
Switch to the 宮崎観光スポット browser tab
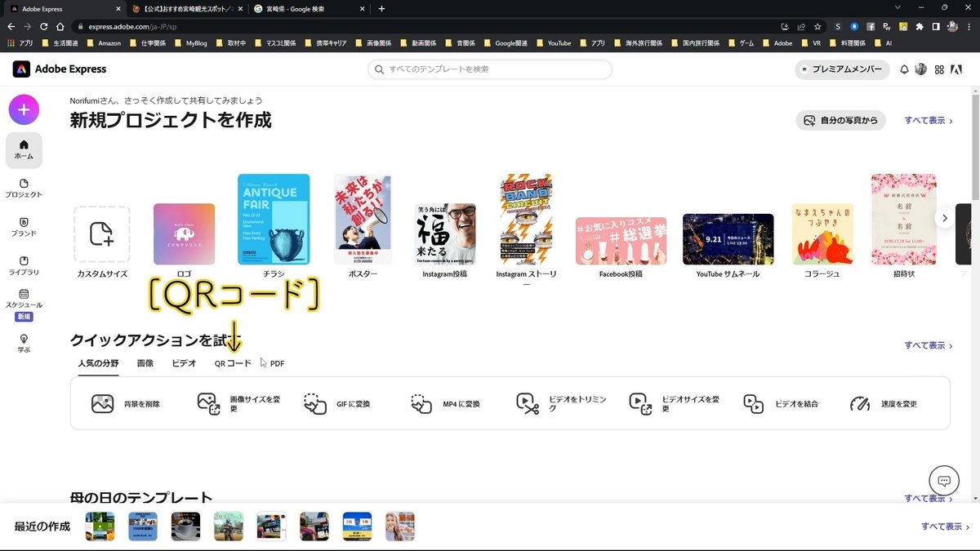click(185, 8)
